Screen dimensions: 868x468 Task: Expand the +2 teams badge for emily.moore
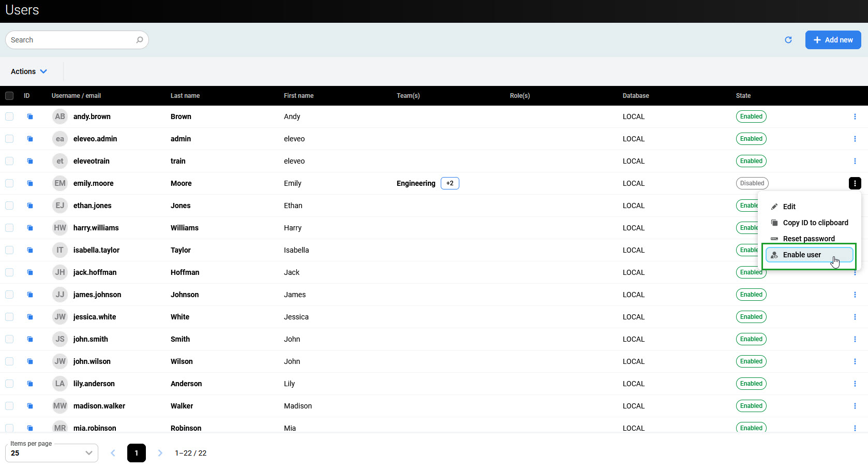[450, 183]
